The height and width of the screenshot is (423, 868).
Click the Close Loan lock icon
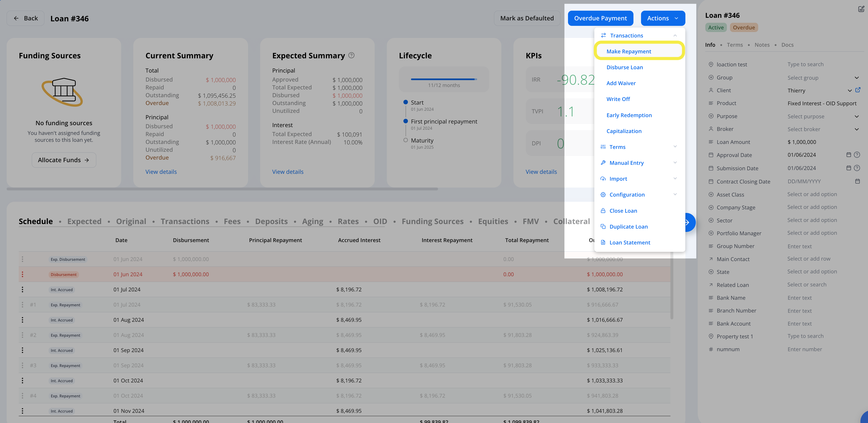(x=603, y=211)
